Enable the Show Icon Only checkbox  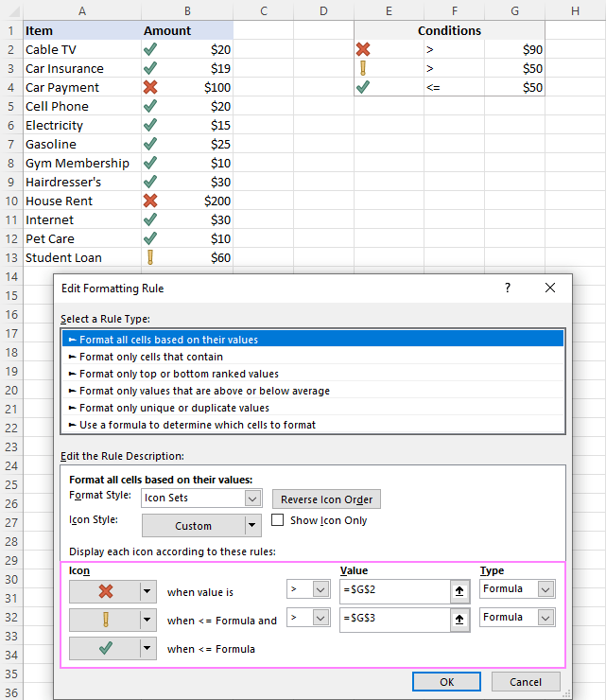(278, 520)
